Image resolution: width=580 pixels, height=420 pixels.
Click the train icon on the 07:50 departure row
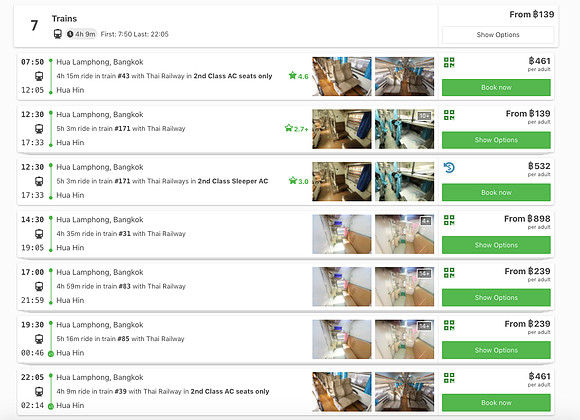[x=39, y=76]
